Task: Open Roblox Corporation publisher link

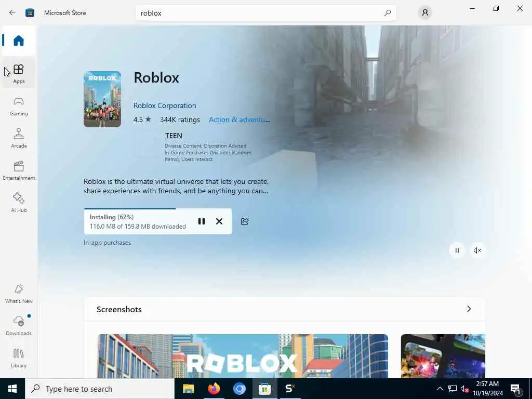Action: (165, 105)
